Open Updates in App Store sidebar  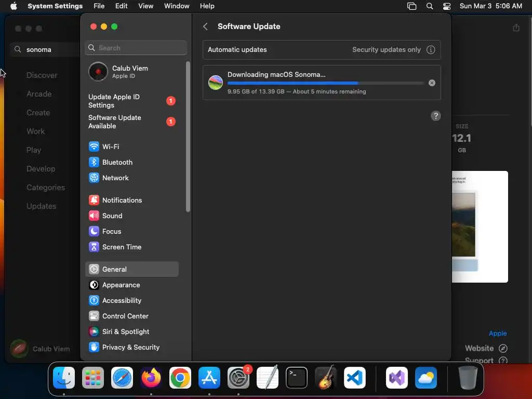click(42, 206)
